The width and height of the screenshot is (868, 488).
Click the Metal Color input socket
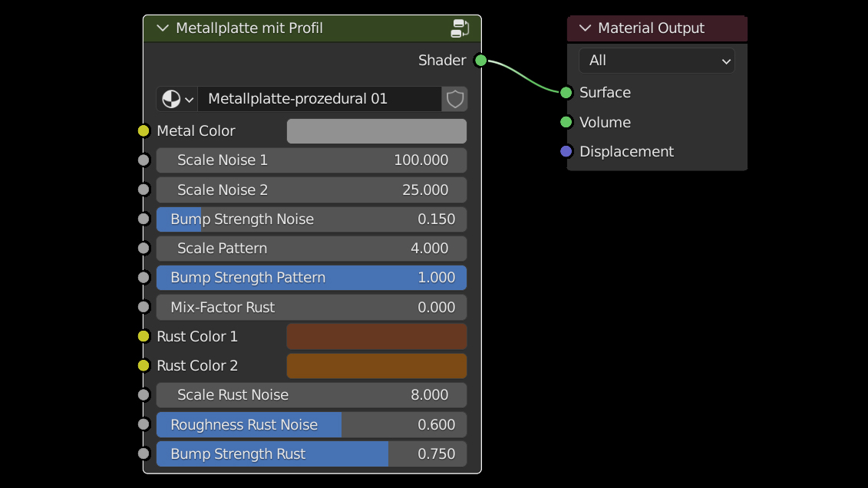coord(144,131)
